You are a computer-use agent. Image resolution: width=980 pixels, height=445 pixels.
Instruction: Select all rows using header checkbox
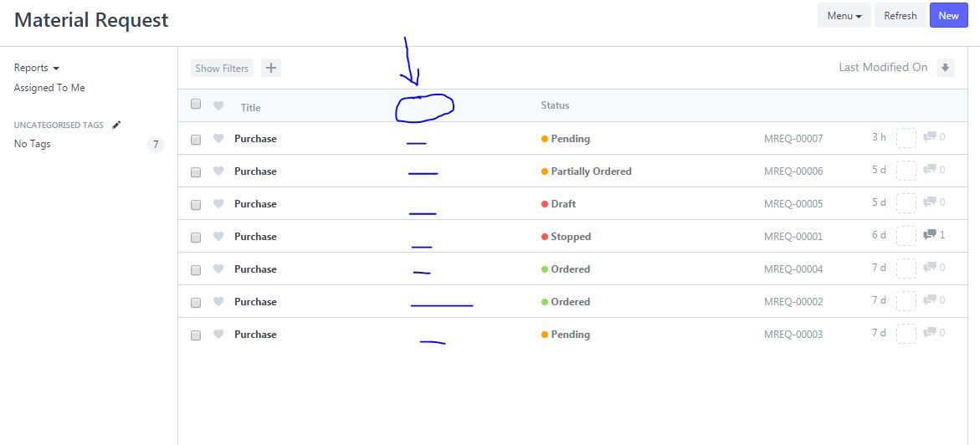pyautogui.click(x=196, y=105)
